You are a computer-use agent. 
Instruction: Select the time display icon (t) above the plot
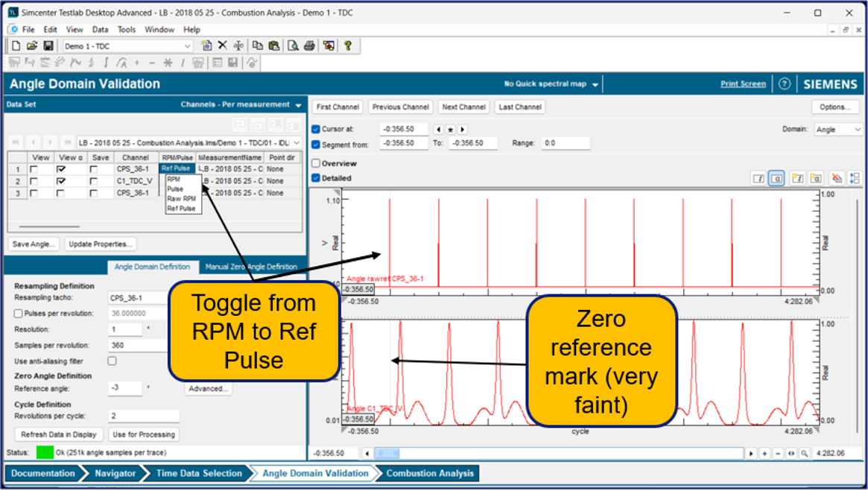759,178
